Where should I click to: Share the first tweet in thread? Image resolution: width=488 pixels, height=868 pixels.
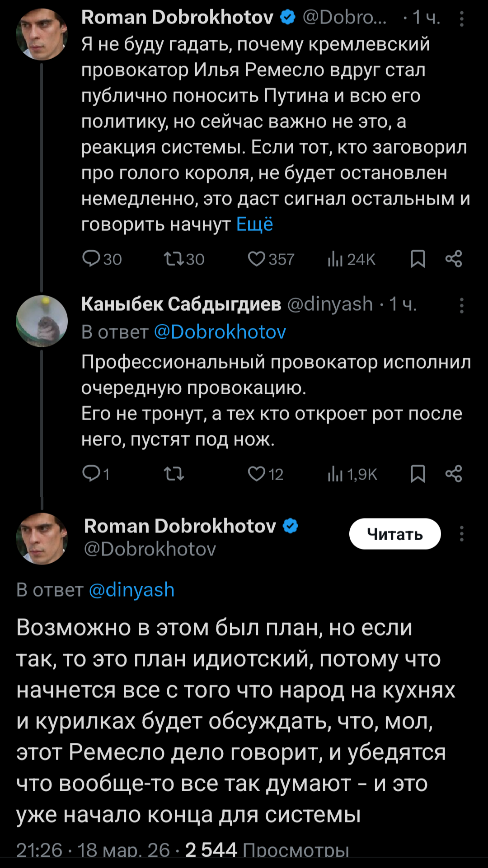click(x=454, y=259)
